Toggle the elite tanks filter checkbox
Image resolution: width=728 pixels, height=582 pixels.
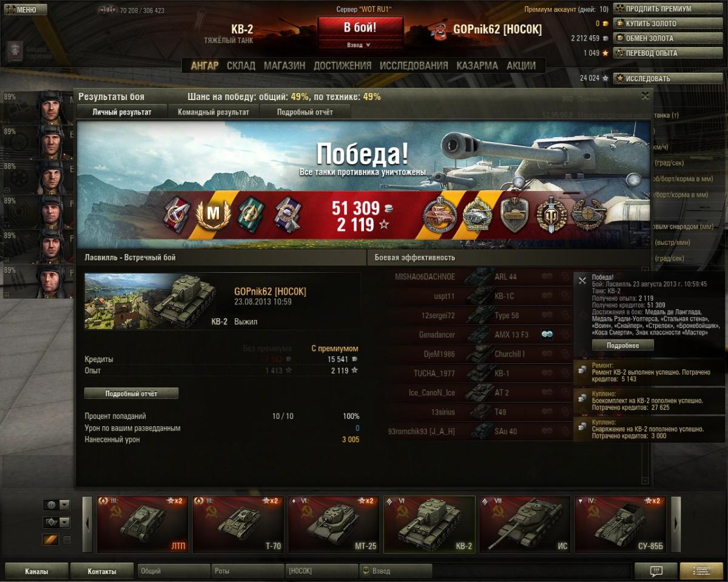(x=67, y=540)
